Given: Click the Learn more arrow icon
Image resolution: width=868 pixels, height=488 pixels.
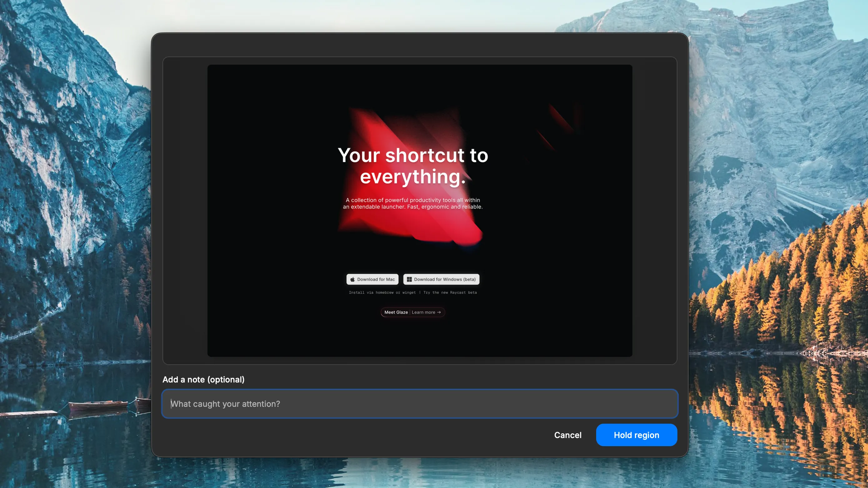Looking at the screenshot, I should [x=439, y=312].
